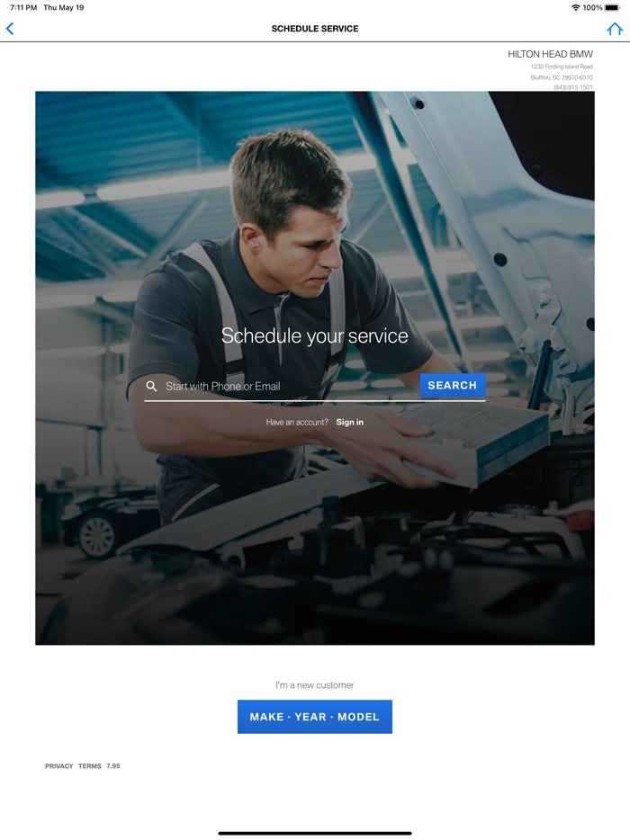This screenshot has width=630, height=840.
Task: Open the Sign in link
Action: click(349, 422)
